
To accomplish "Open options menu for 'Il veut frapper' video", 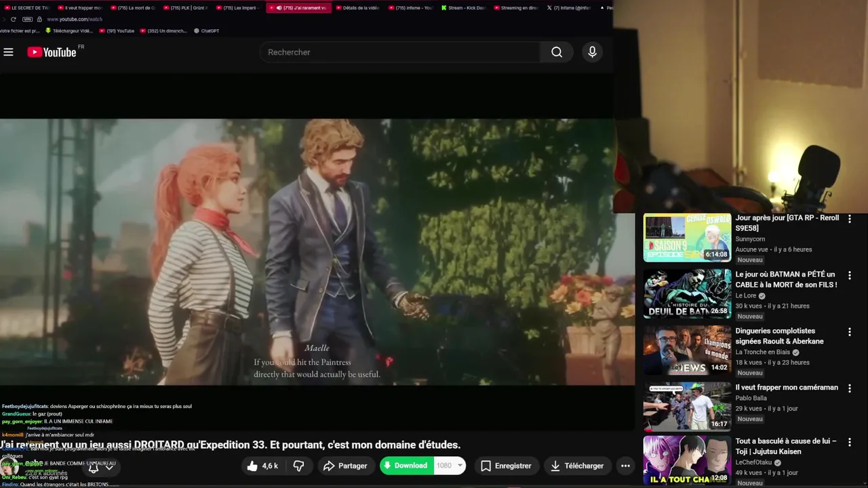I will (849, 388).
